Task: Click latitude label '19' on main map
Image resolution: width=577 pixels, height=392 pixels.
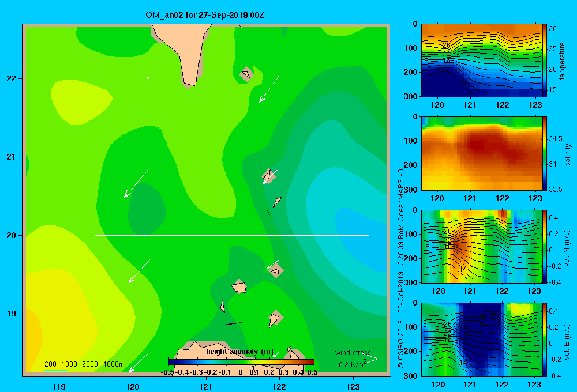Action: (12, 314)
